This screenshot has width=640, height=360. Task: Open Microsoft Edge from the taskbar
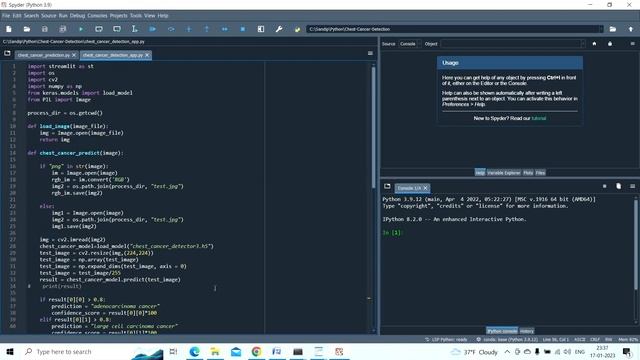coord(194,351)
